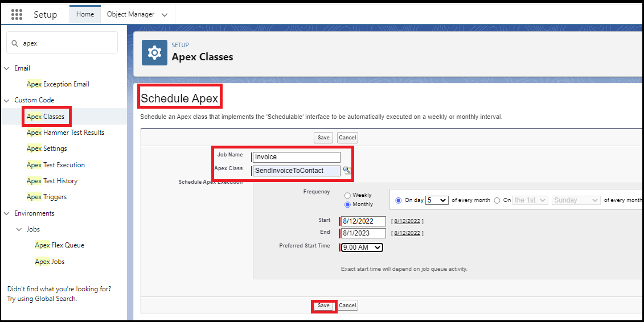The image size is (644, 322).
Task: Switch to the Home tab
Action: tap(85, 14)
